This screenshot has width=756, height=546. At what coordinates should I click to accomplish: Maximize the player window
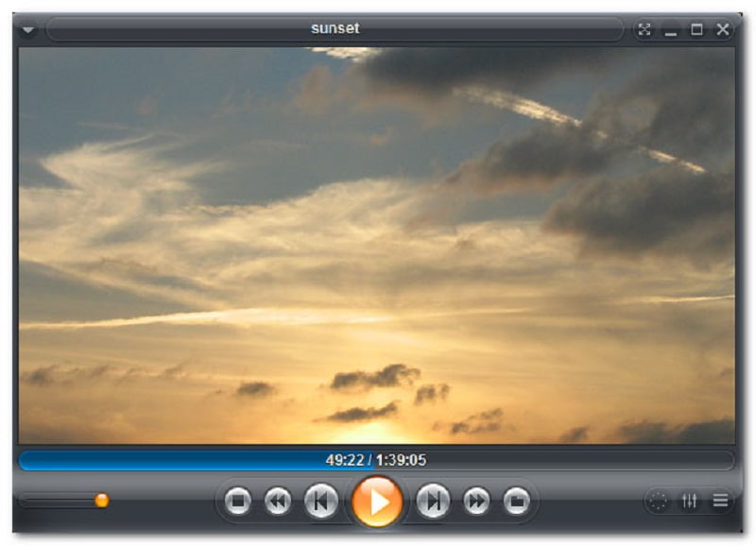696,29
